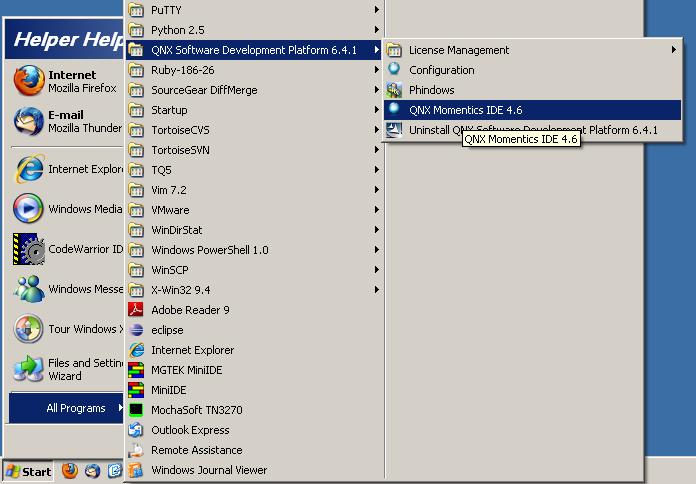Click 'MochaSoft TN3270' label text
This screenshot has height=484, width=696.
coord(197,410)
